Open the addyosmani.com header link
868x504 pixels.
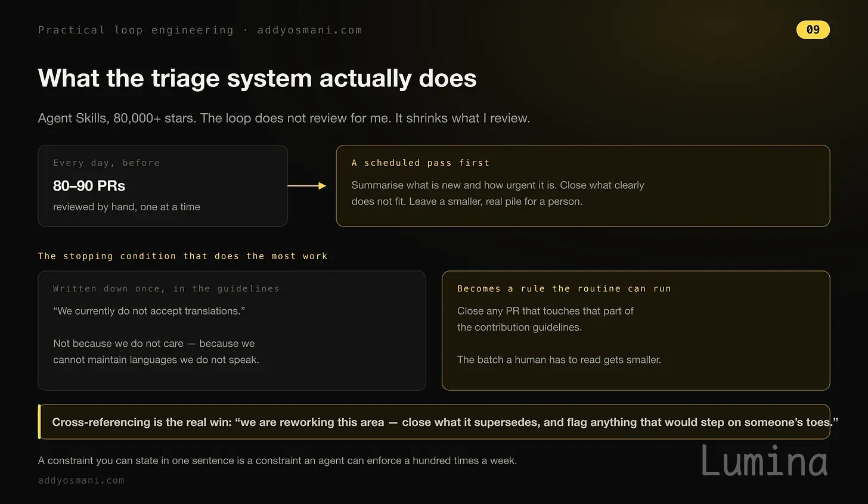309,30
